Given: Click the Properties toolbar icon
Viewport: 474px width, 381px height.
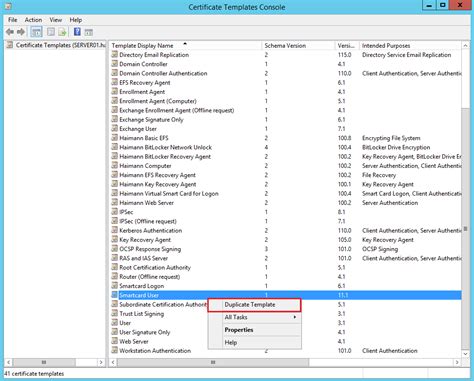Looking at the screenshot, I should [x=51, y=32].
